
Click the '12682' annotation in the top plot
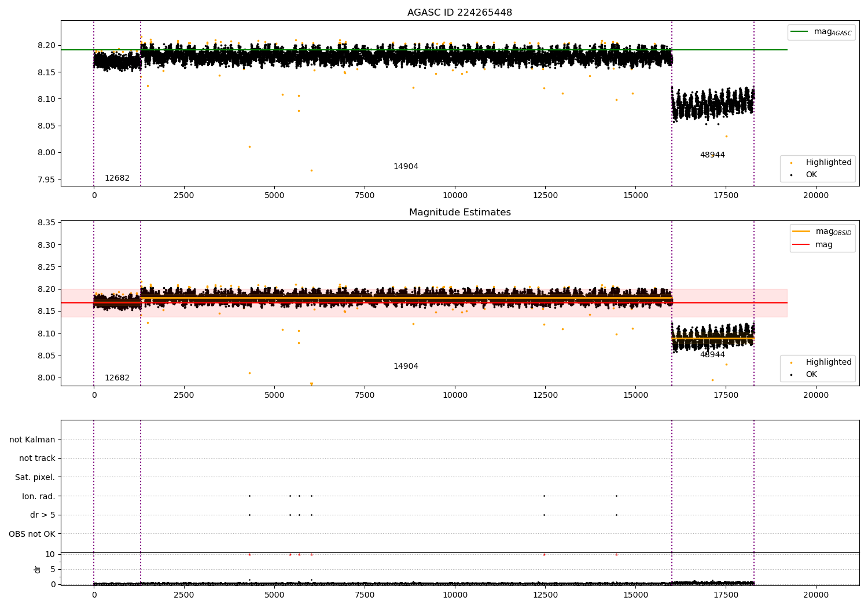(117, 178)
